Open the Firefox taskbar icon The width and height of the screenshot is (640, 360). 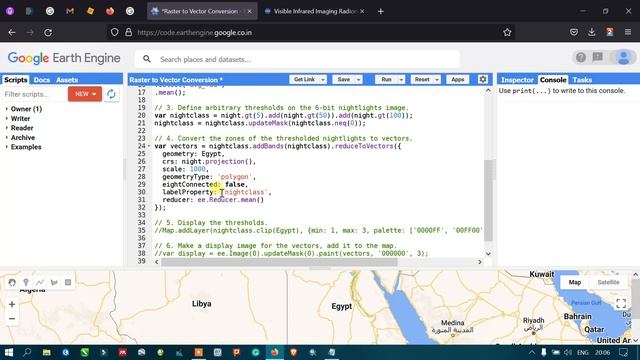275,352
